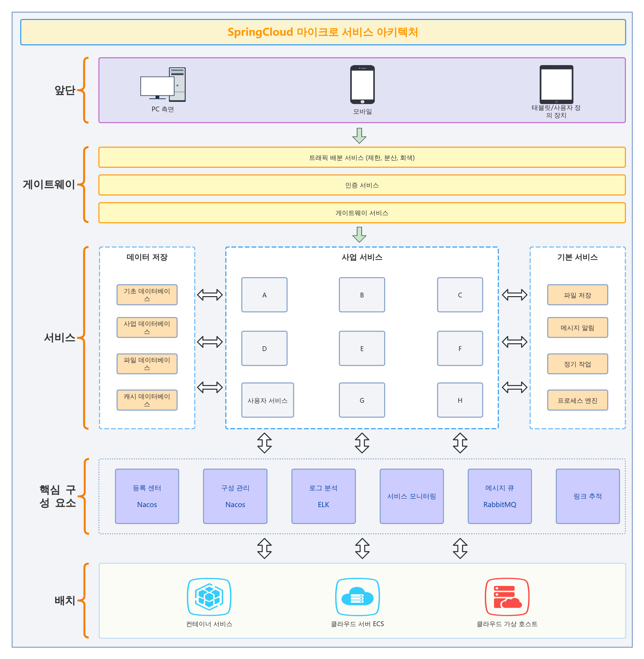Click the 핵심 구성 요소 layer label
The image size is (644, 659).
[57, 496]
